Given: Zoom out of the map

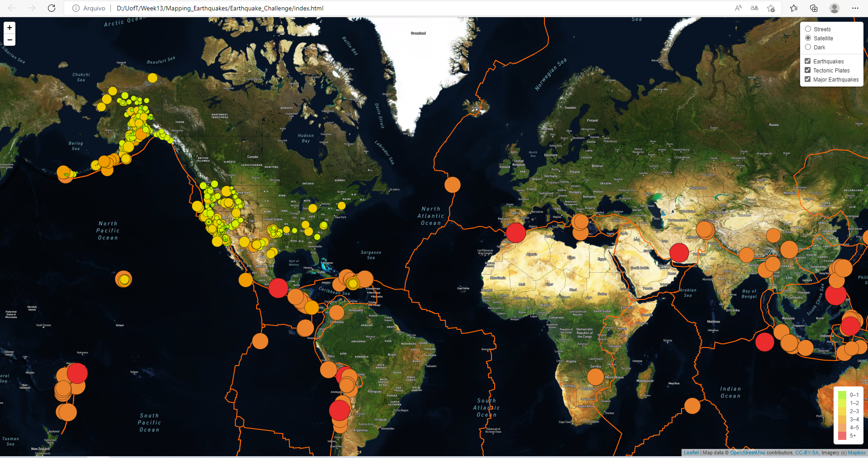Looking at the screenshot, I should coord(10,40).
